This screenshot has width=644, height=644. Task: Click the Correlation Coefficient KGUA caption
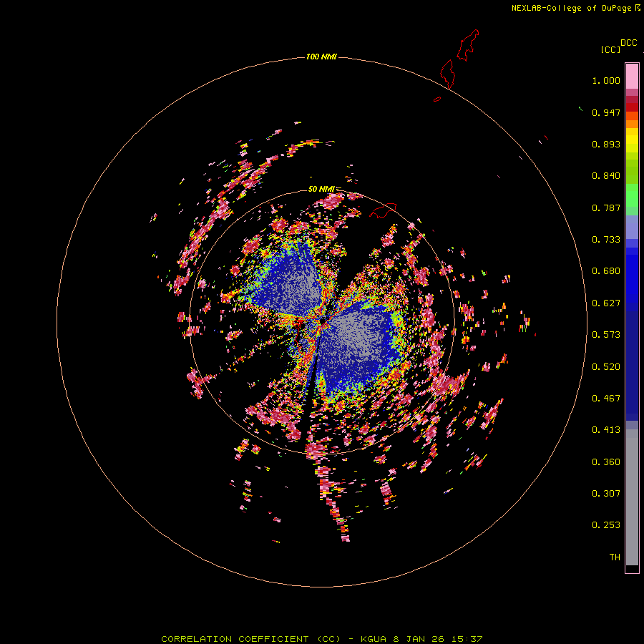tap(321, 639)
